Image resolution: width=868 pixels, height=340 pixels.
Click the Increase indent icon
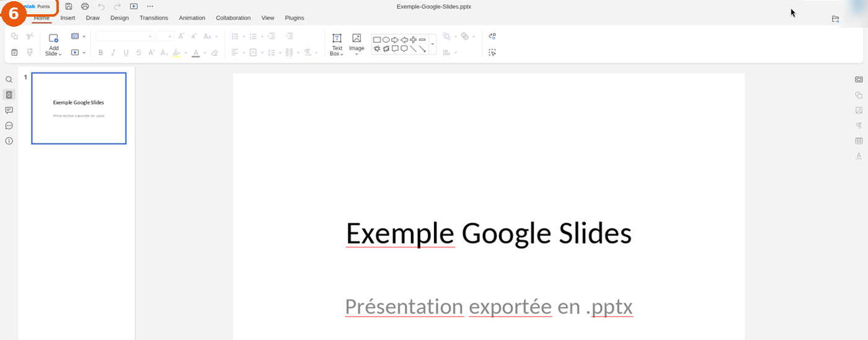pos(289,37)
